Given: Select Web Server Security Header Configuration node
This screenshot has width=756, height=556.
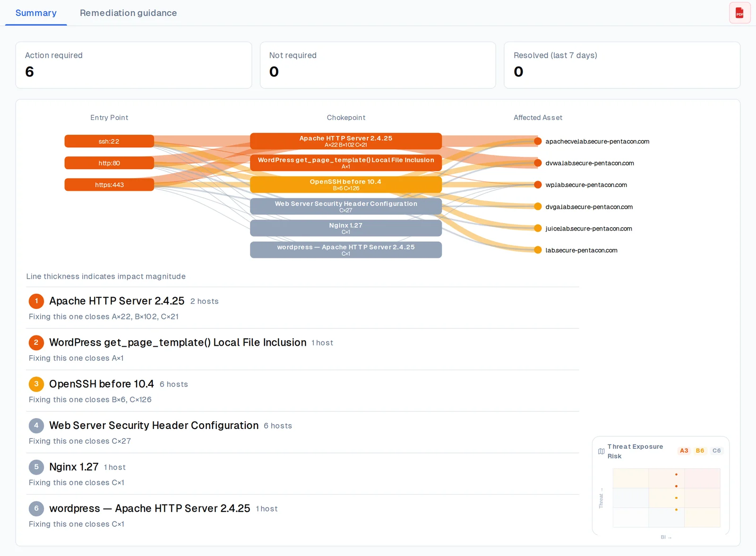Looking at the screenshot, I should click(x=346, y=206).
